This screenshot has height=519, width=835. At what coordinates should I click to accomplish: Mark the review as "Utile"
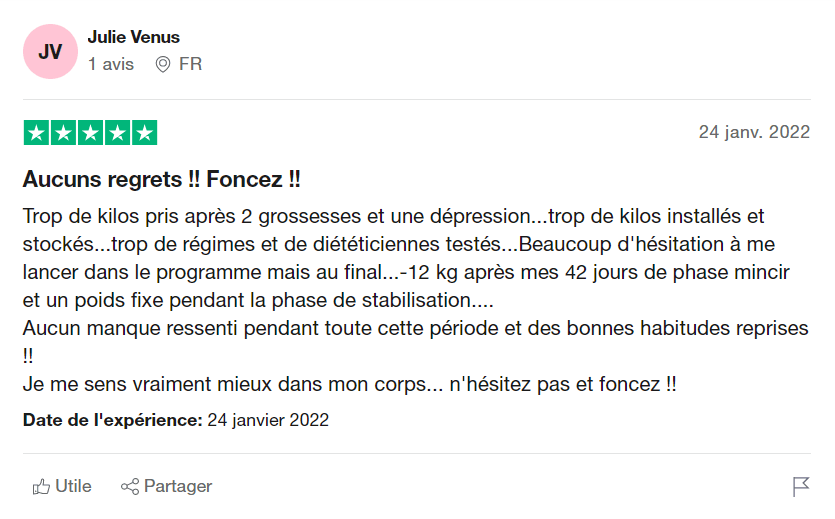pos(73,487)
